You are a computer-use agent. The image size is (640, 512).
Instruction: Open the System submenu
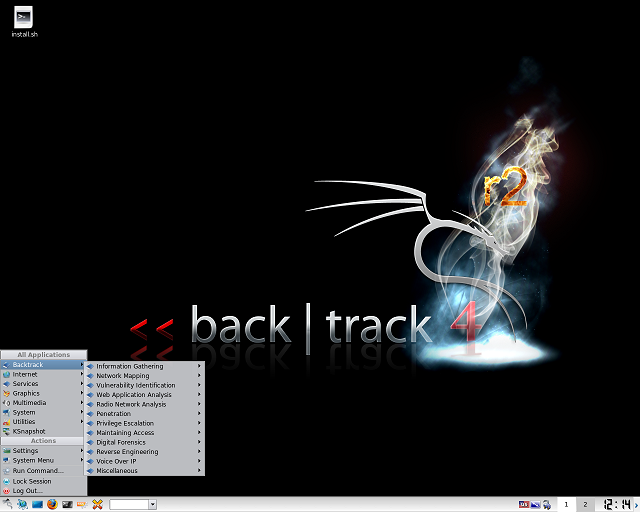coord(43,412)
